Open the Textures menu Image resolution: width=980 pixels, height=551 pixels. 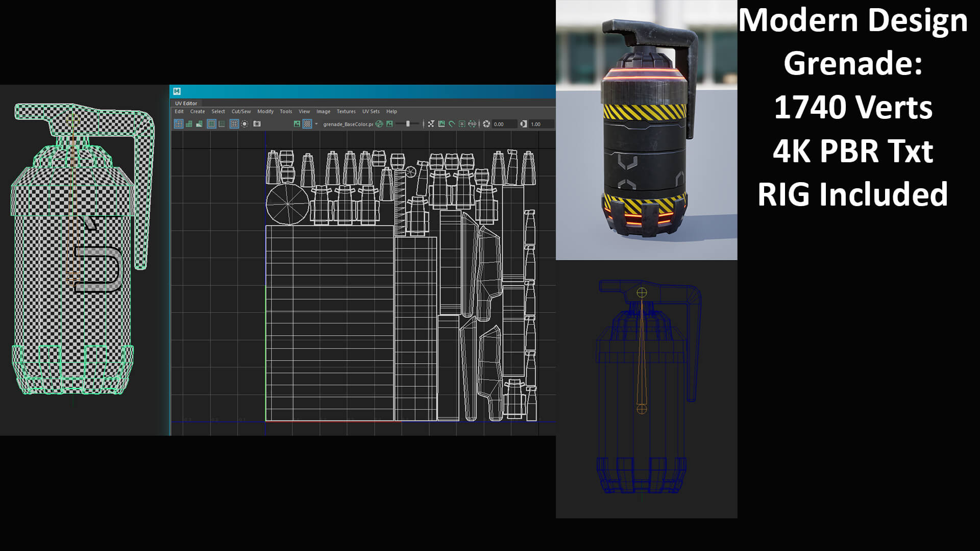point(346,111)
